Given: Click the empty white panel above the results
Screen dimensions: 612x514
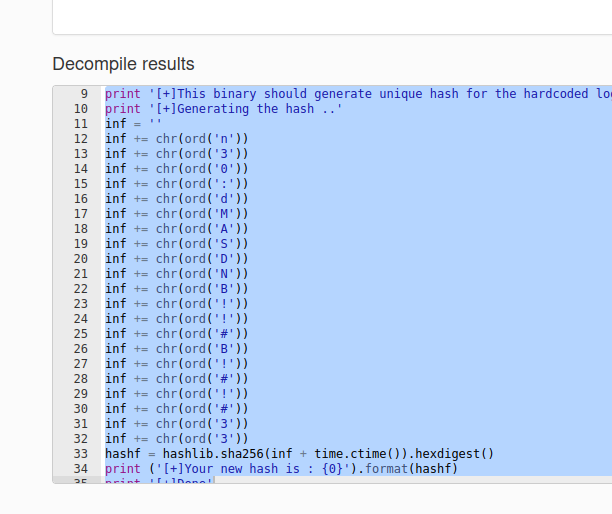Looking at the screenshot, I should tap(330, 15).
